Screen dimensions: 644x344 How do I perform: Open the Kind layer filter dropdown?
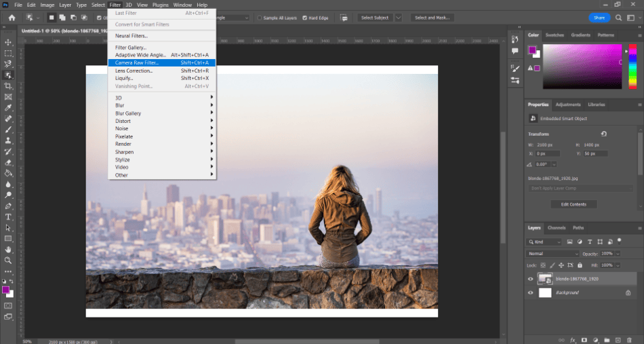[x=544, y=242]
